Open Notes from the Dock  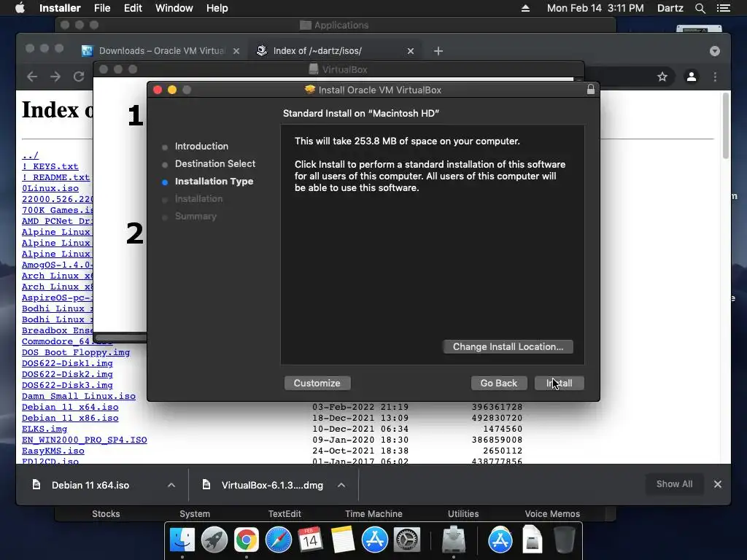(x=343, y=540)
